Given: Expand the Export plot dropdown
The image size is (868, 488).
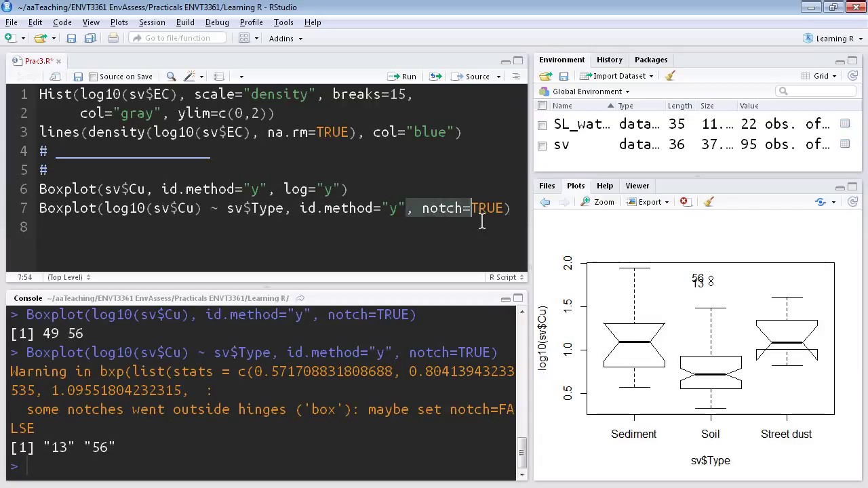Looking at the screenshot, I should (x=648, y=202).
